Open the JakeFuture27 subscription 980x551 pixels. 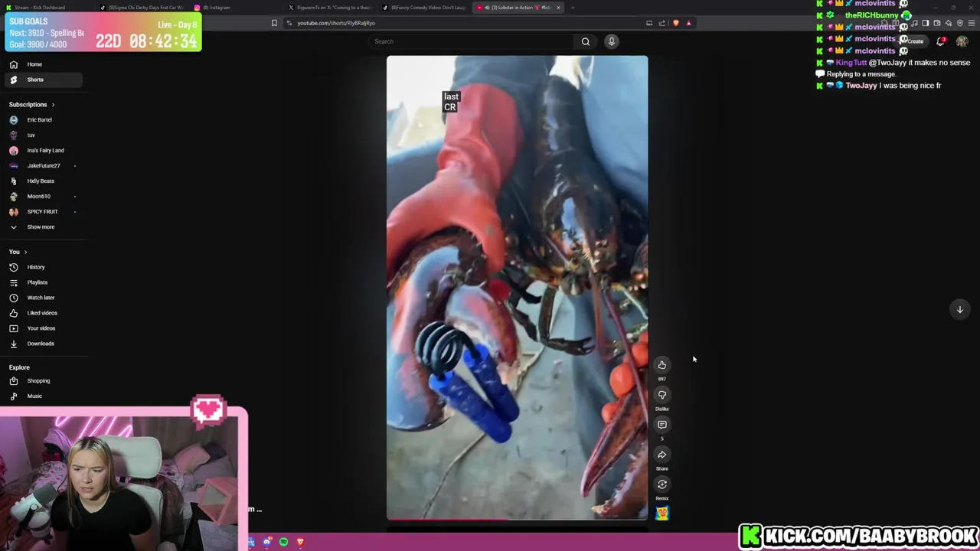pos(43,166)
